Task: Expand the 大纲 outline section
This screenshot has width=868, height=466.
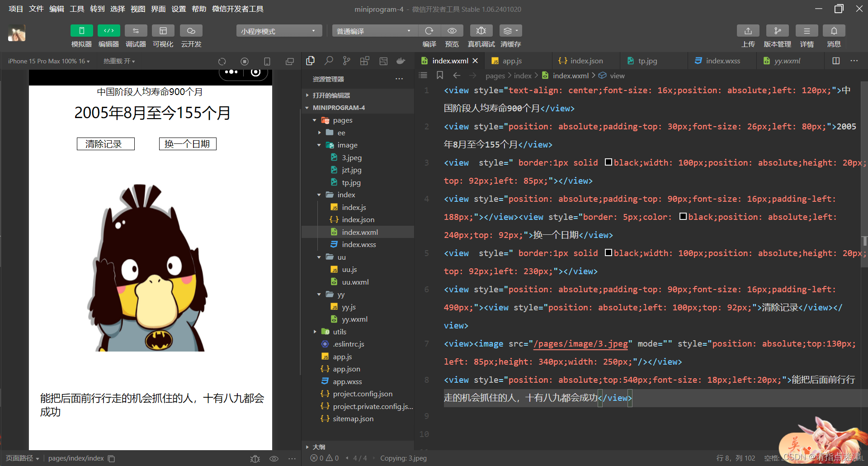Action: 358,447
